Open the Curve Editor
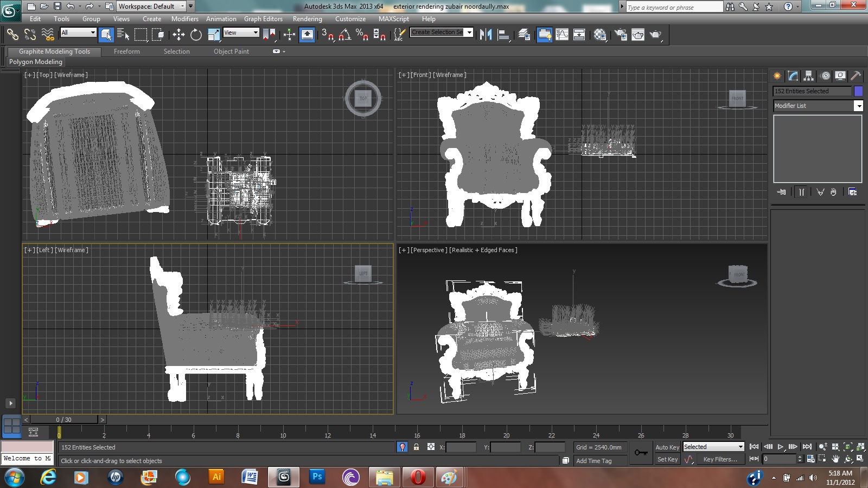Image resolution: width=868 pixels, height=488 pixels. (x=562, y=35)
